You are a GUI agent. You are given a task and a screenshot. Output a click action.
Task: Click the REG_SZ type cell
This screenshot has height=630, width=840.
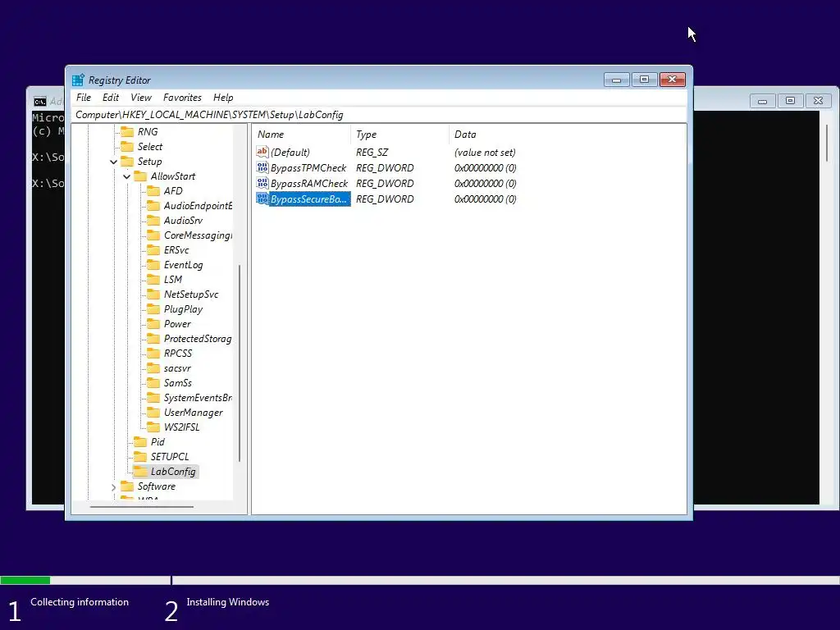click(372, 152)
